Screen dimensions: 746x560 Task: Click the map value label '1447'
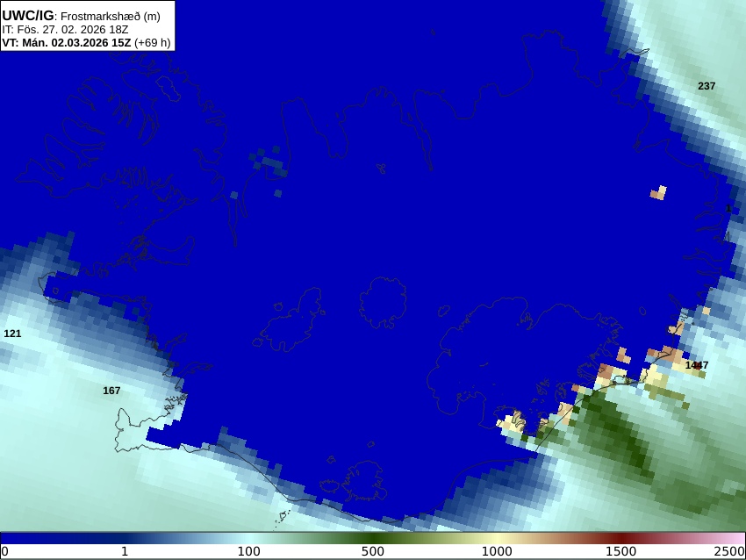(697, 365)
